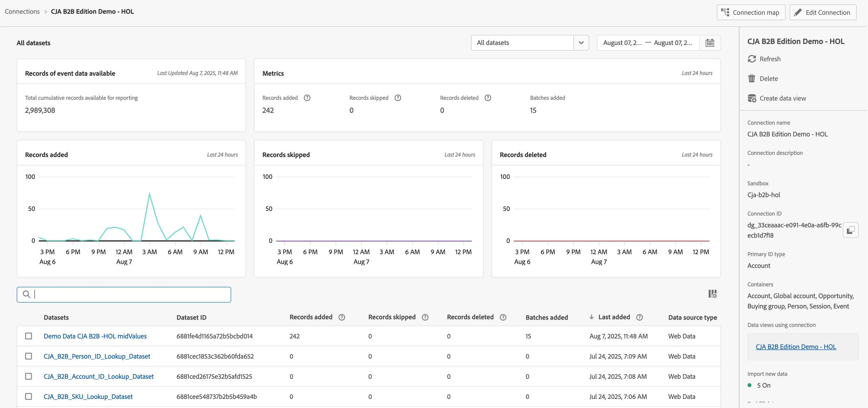Click the Refresh icon in the side panel
The image size is (868, 408).
tap(752, 59)
